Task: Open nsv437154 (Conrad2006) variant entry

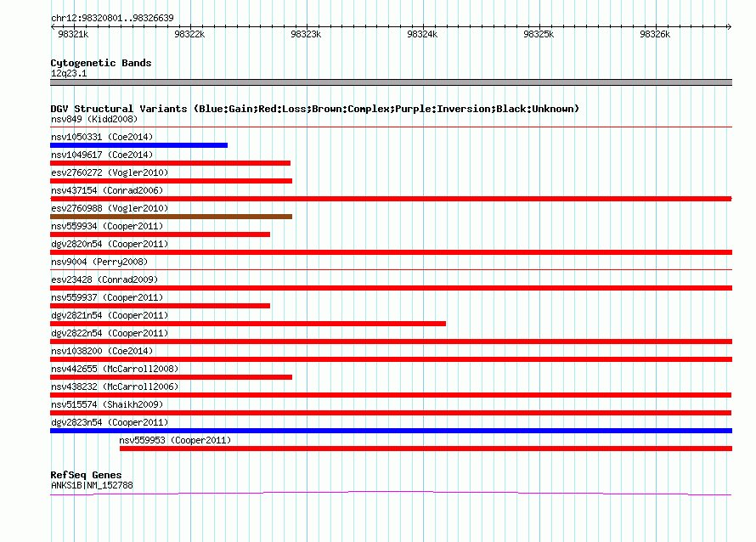Action: pos(107,190)
